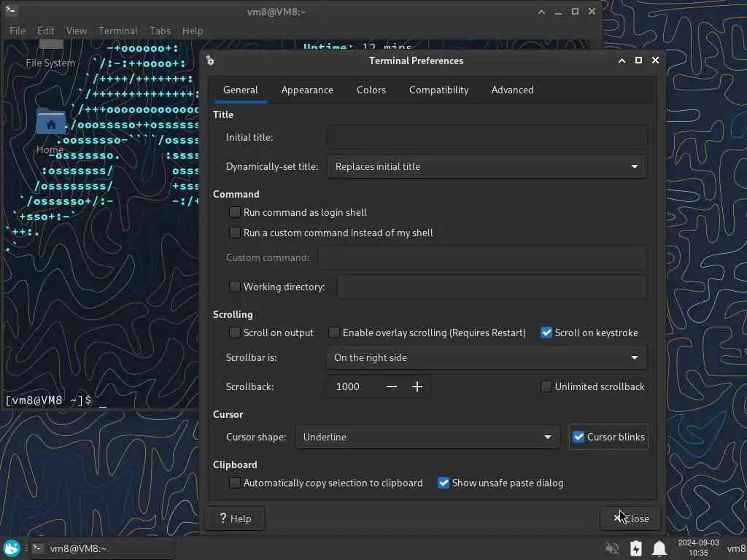Open the Tabs menu in terminal window

pos(160,31)
